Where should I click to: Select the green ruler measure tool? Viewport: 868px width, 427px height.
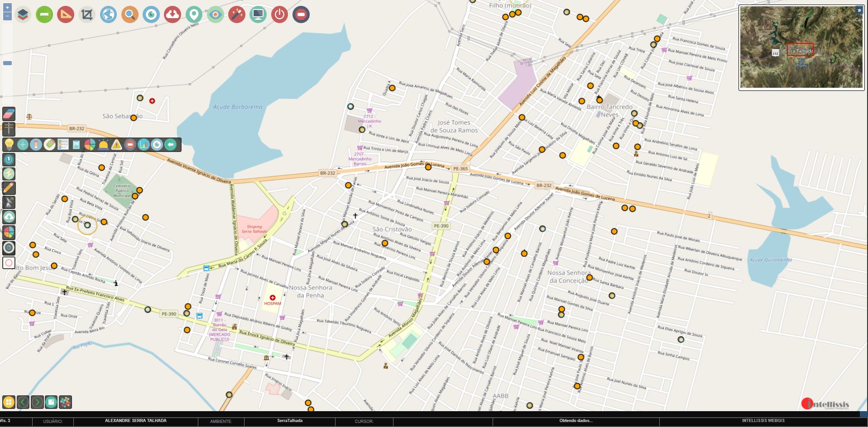44,15
